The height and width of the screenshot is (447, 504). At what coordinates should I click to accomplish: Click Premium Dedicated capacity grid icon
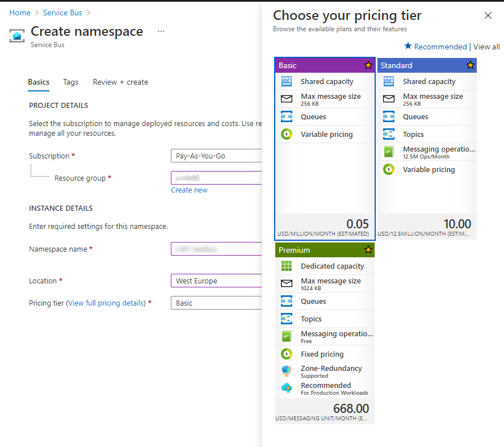[287, 266]
